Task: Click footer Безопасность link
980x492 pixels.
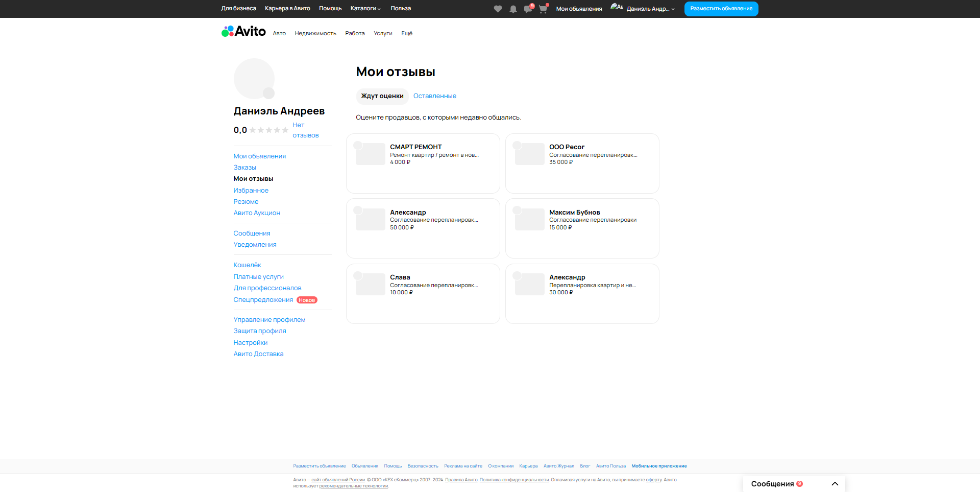Action: coord(423,466)
